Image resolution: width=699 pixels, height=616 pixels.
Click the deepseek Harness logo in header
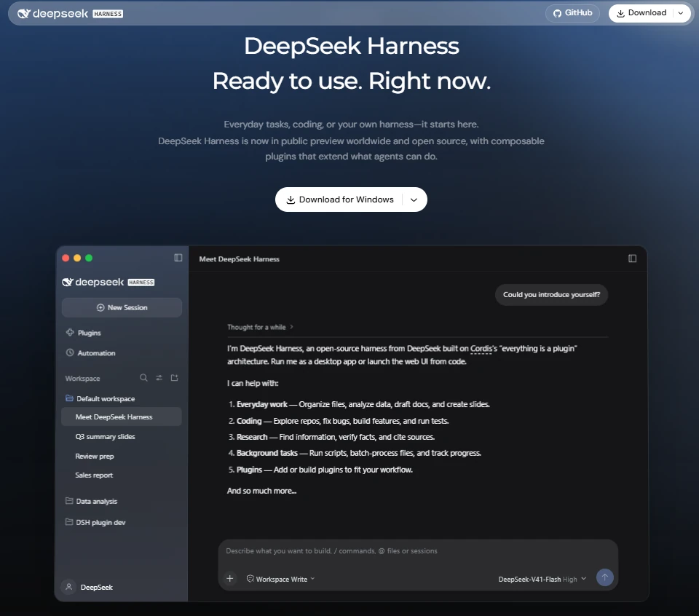click(70, 14)
